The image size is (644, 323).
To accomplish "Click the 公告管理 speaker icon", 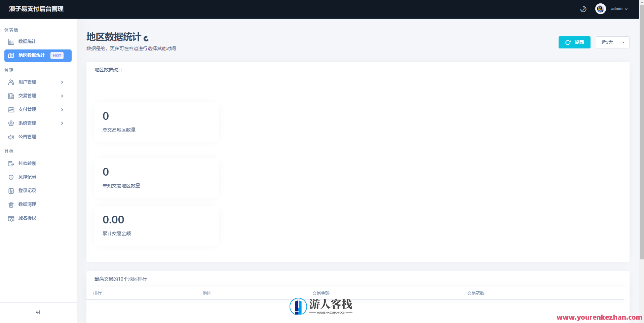I will [x=11, y=137].
